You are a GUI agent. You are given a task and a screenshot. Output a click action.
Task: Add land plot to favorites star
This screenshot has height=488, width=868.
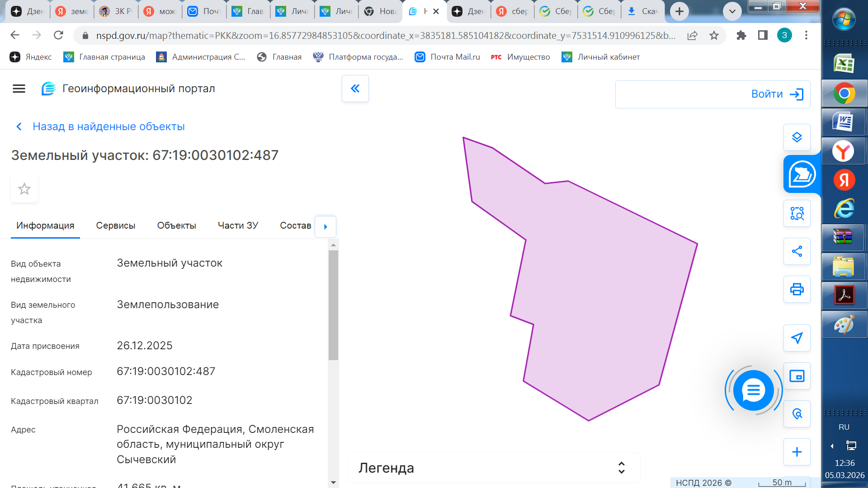click(x=24, y=189)
